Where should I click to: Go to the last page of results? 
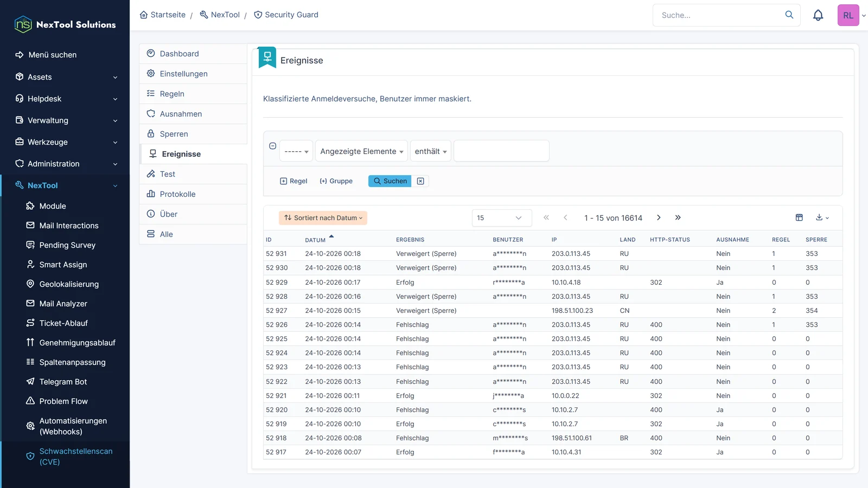tap(678, 217)
